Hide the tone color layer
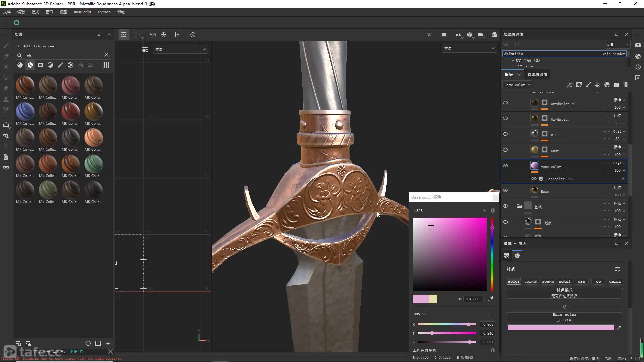 (x=505, y=166)
